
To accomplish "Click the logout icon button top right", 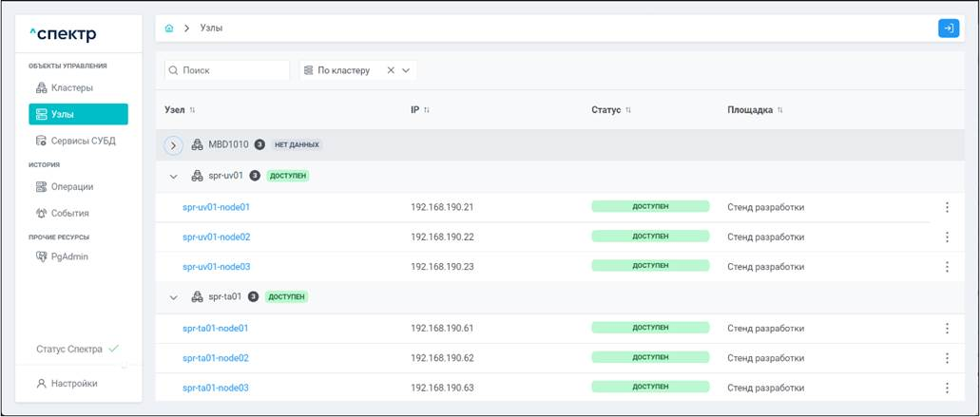I will click(948, 28).
